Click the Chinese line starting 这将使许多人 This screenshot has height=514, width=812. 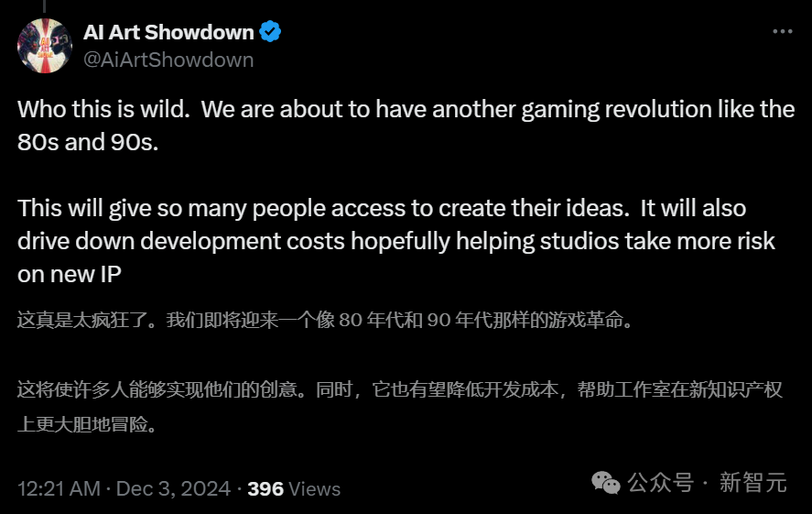tap(399, 389)
